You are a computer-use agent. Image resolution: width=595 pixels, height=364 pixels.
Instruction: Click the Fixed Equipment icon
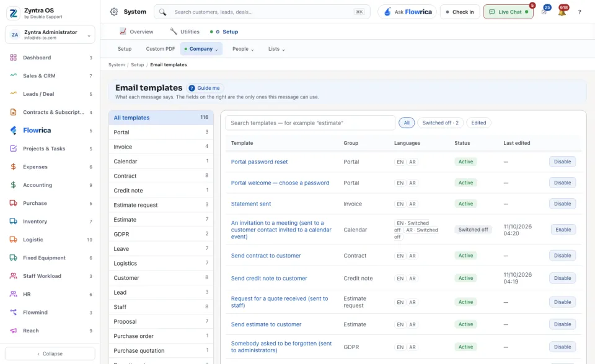click(x=13, y=258)
